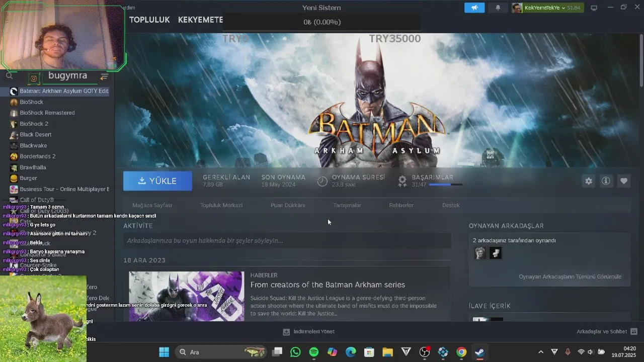Click the Batman Arkham Asylum library icon
The height and width of the screenshot is (362, 644).
(14, 91)
